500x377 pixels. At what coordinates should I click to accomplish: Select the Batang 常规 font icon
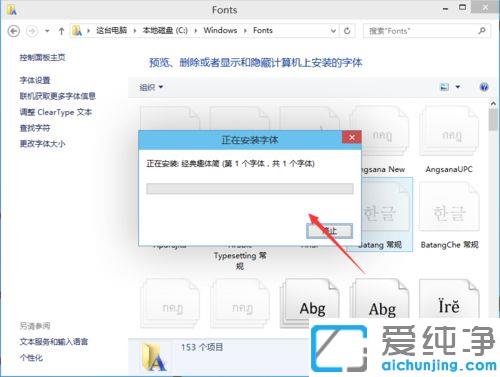tap(387, 207)
